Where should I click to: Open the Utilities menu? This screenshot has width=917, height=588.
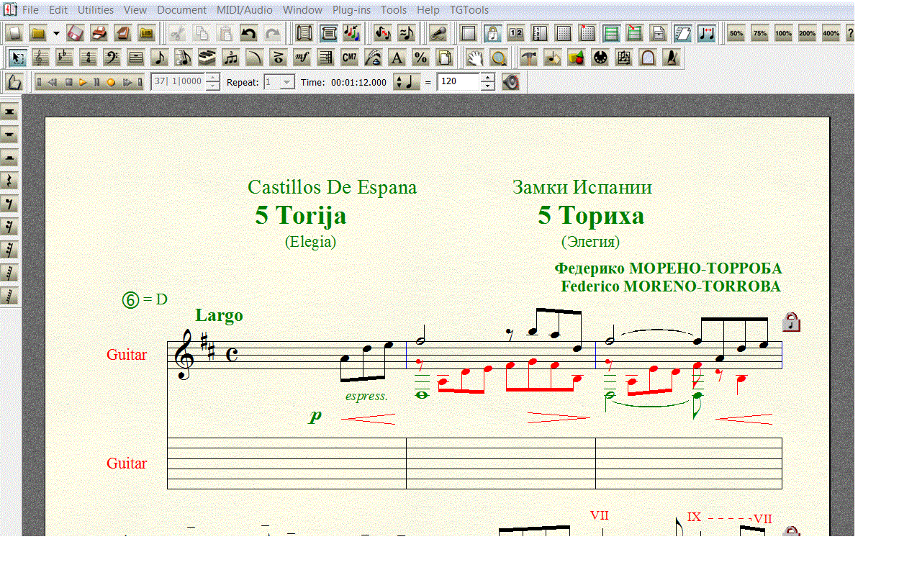pyautogui.click(x=96, y=10)
